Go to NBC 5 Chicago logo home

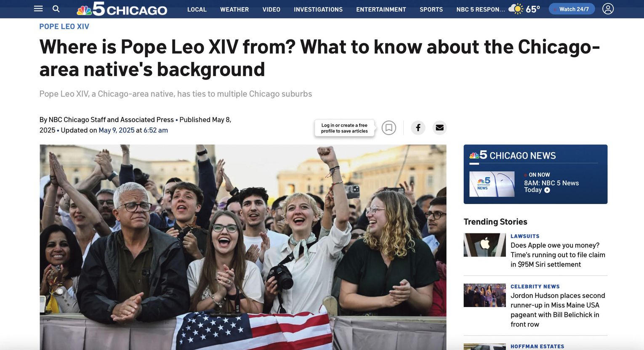pos(122,9)
